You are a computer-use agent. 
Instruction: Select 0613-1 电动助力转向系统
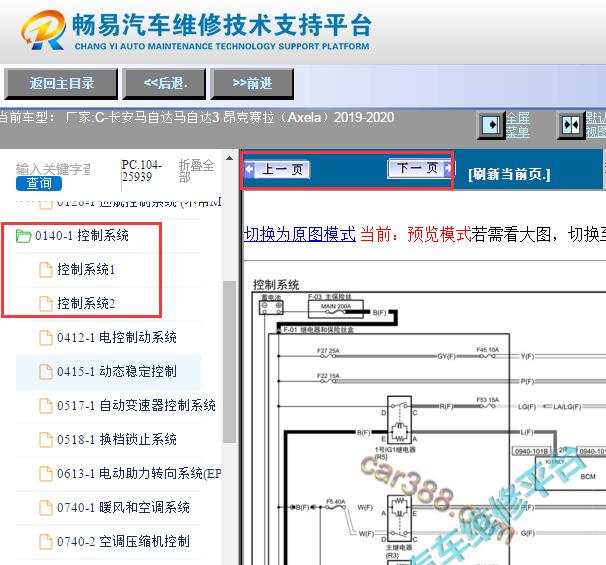point(139,473)
